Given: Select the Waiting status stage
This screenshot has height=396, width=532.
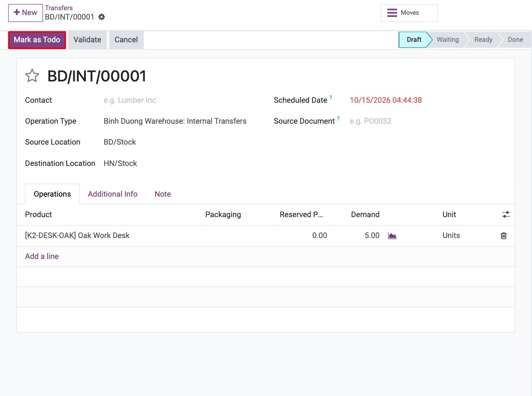Looking at the screenshot, I should 447,40.
